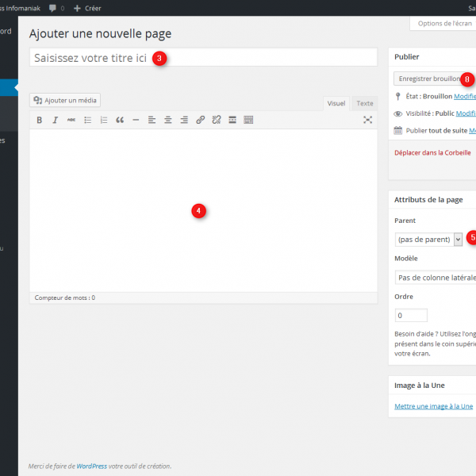Switch to the Texte editor tab
The image size is (476, 476).
364,103
